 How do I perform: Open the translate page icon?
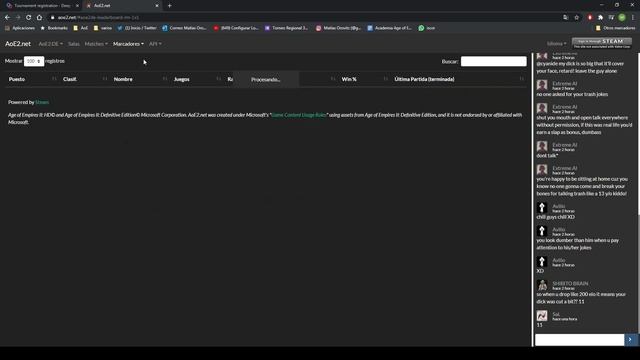[x=565, y=18]
